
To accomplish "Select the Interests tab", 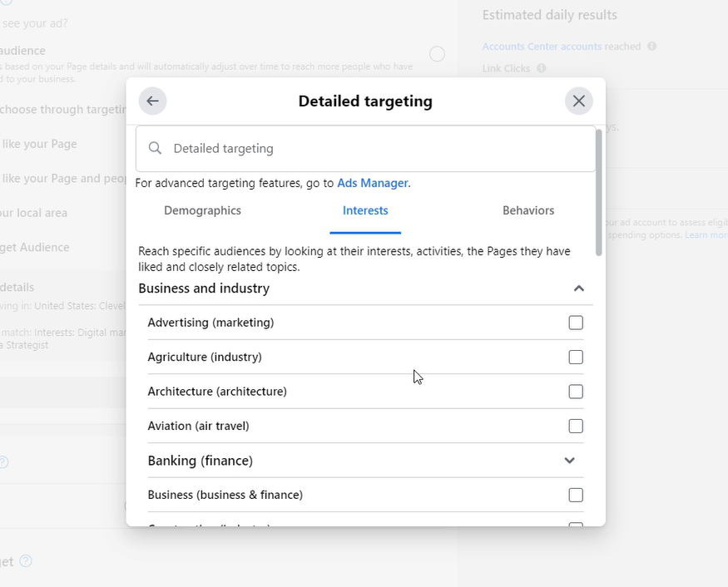I will pyautogui.click(x=365, y=210).
